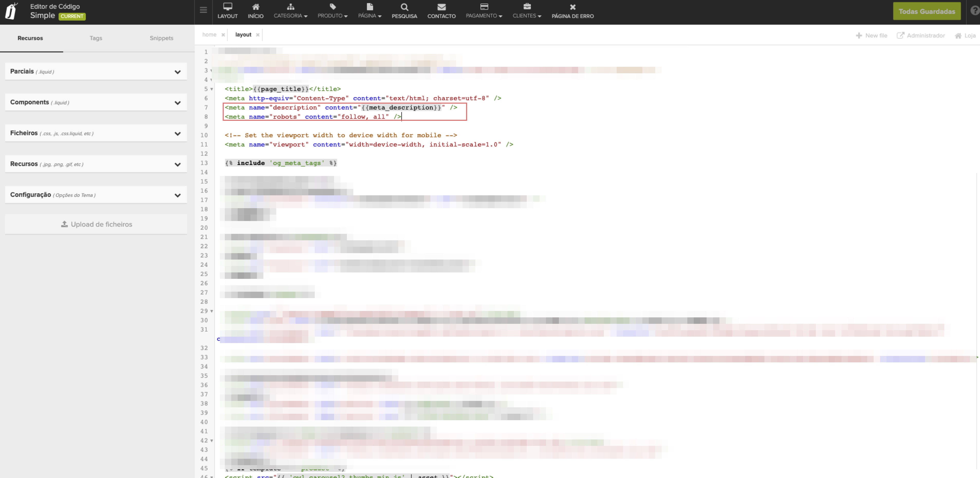This screenshot has width=980, height=478.
Task: Click the meta description code line
Action: coord(341,108)
